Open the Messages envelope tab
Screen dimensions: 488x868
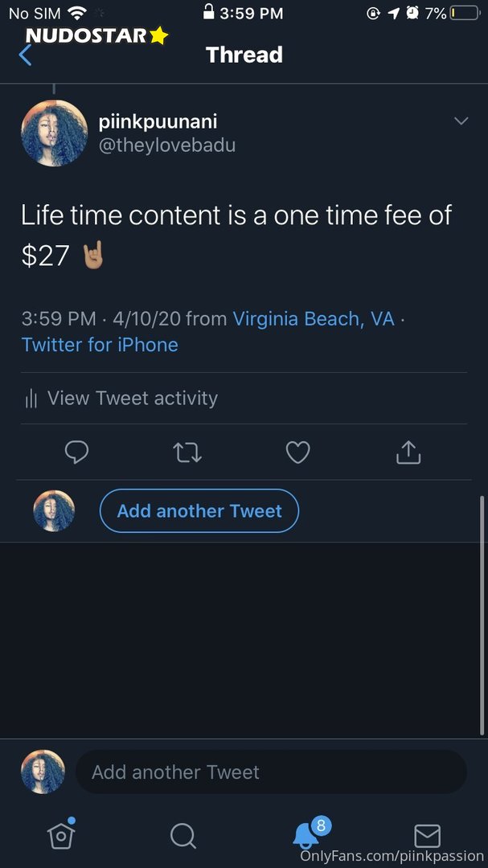click(427, 836)
